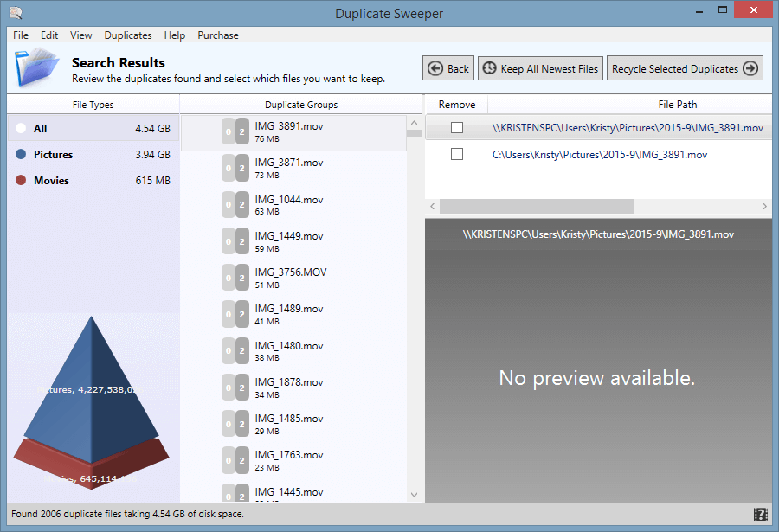Select duplicate group IMG_1449.mov
Image resolution: width=779 pixels, height=532 pixels.
pos(293,241)
